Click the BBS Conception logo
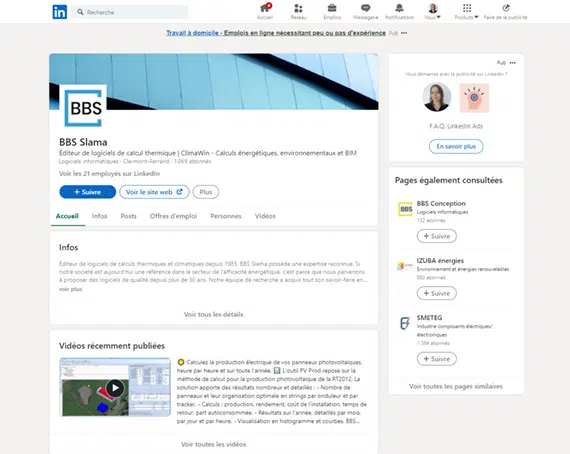The width and height of the screenshot is (570, 454). pyautogui.click(x=405, y=209)
